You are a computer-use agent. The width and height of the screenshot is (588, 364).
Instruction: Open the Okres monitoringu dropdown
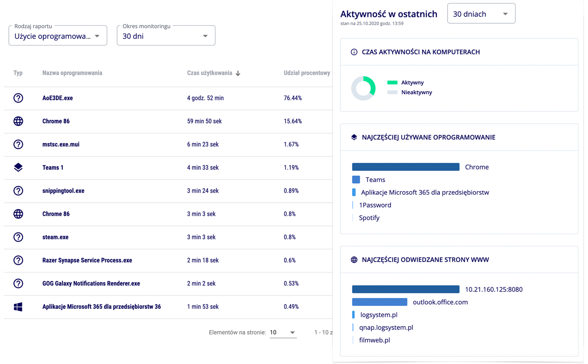(166, 36)
